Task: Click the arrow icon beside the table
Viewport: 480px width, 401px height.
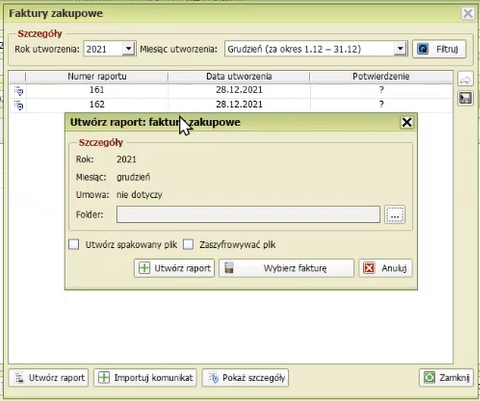Action: pyautogui.click(x=465, y=80)
